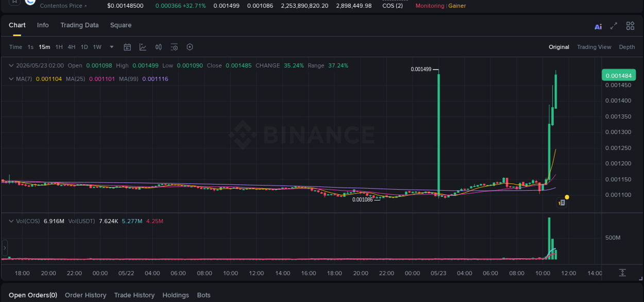This screenshot has height=302, width=644.
Task: Open the chart display settings list icon
Action: (x=174, y=47)
